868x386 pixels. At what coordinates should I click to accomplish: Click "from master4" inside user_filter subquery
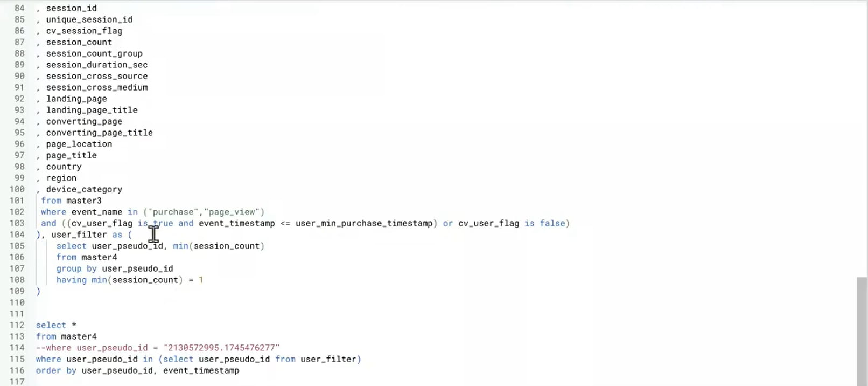pos(86,257)
